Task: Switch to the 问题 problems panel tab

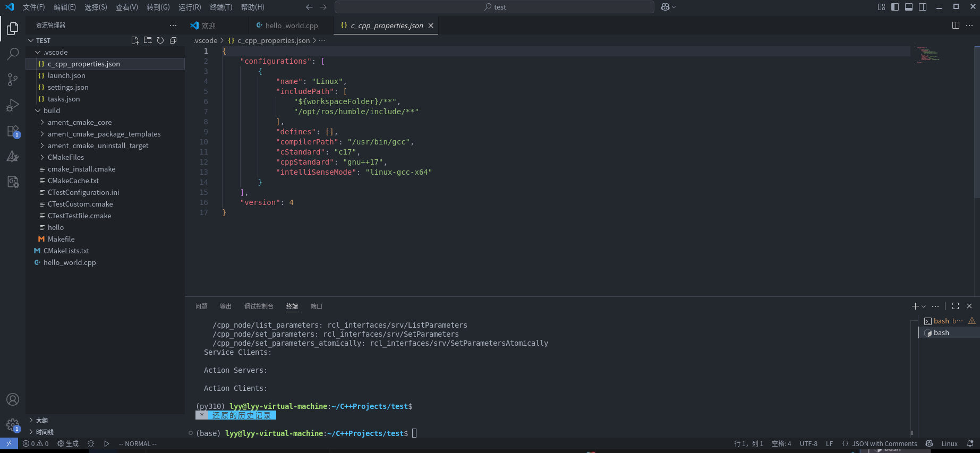Action: (201, 306)
